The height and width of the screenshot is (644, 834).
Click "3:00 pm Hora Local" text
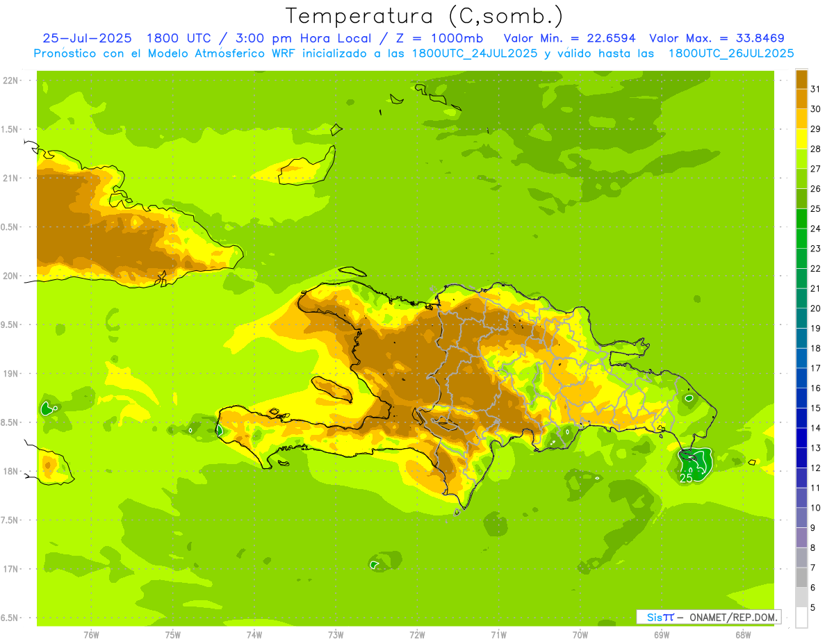click(x=305, y=38)
